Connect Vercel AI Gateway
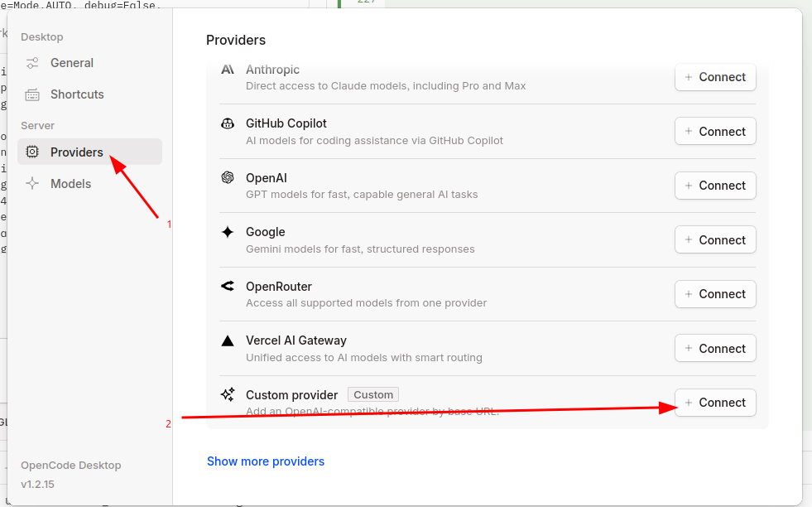812x507 pixels. [x=715, y=349]
